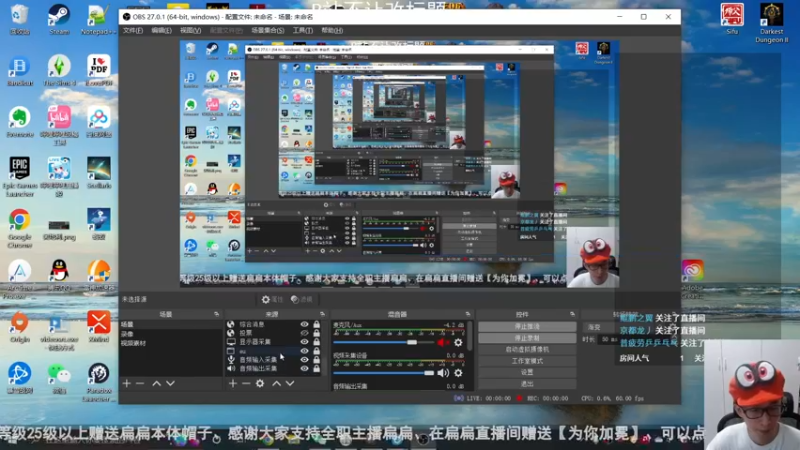Image resolution: width=800 pixels, height=450 pixels.
Task: Toggle lock on 显示器采集 source
Action: click(317, 342)
